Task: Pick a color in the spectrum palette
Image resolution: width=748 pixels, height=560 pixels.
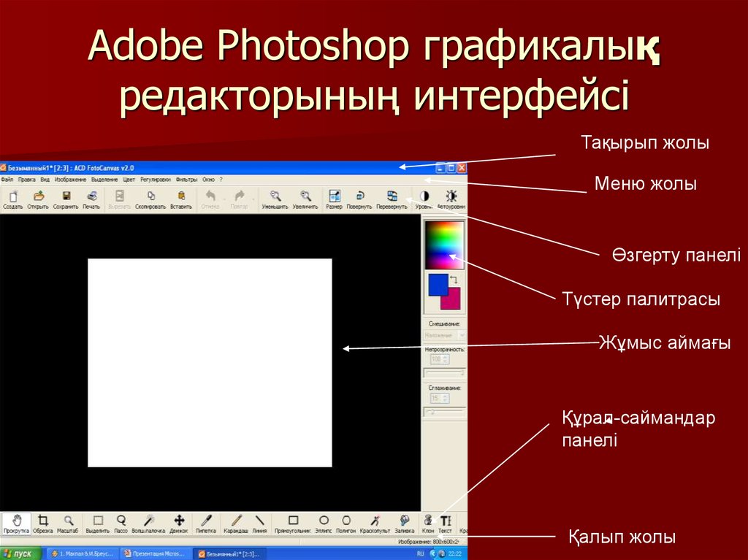Action: click(445, 245)
